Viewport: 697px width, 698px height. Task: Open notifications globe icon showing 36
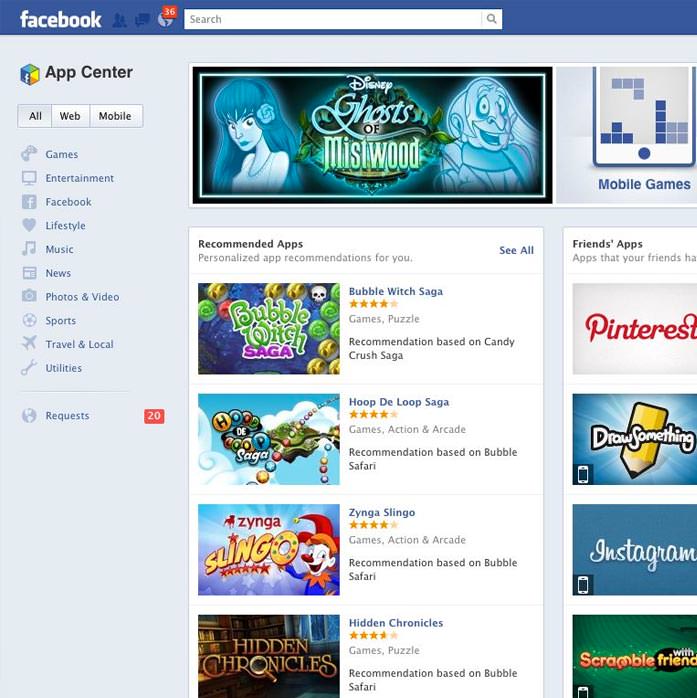(166, 20)
